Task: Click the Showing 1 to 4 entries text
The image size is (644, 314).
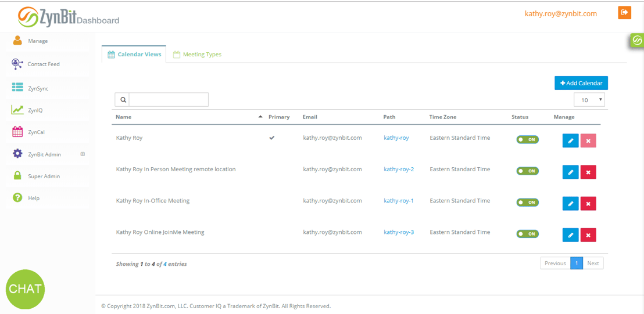Action: click(x=152, y=264)
